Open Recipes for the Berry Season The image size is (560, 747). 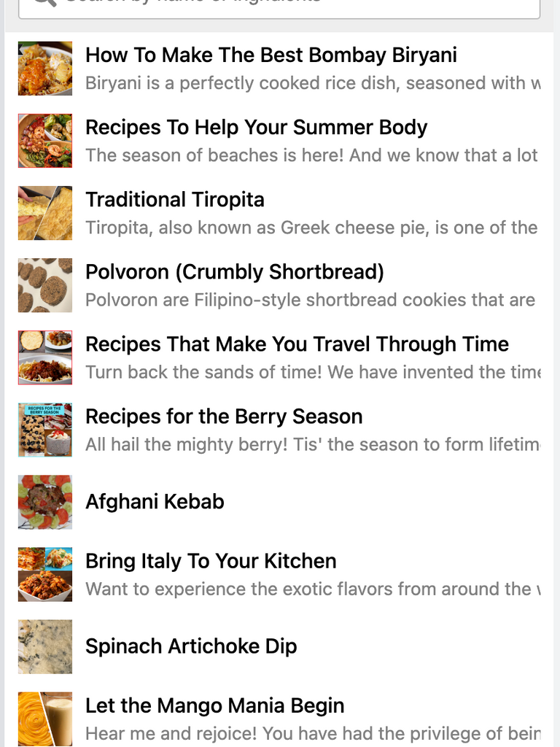224,417
